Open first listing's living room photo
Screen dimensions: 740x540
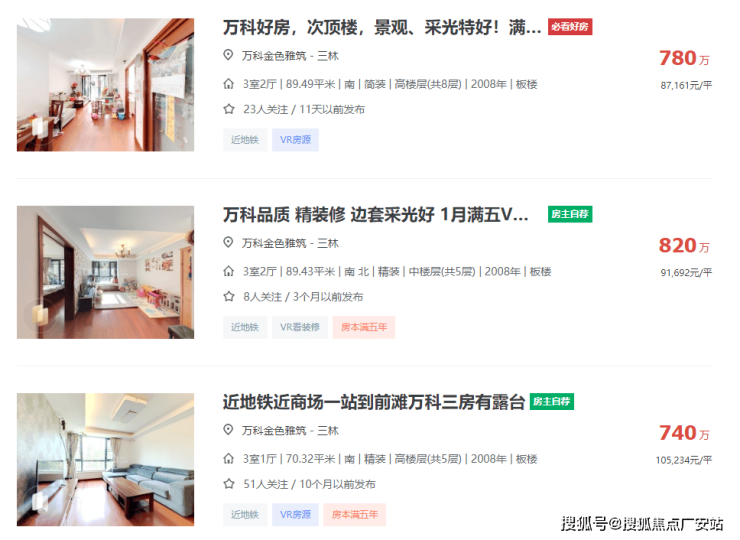[x=105, y=84]
